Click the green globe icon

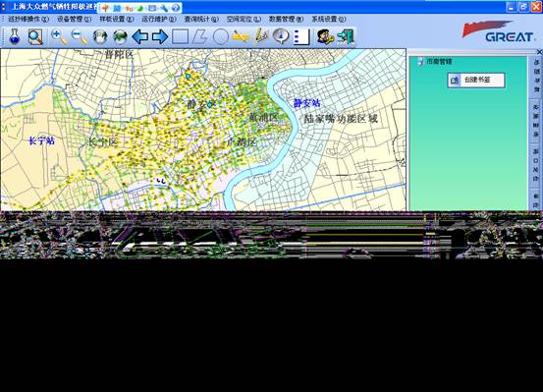click(120, 36)
